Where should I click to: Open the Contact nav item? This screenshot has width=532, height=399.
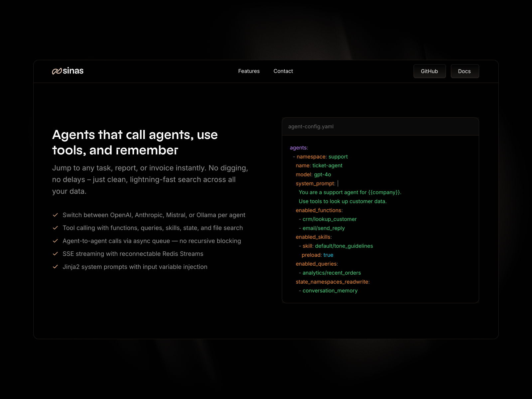coord(283,71)
